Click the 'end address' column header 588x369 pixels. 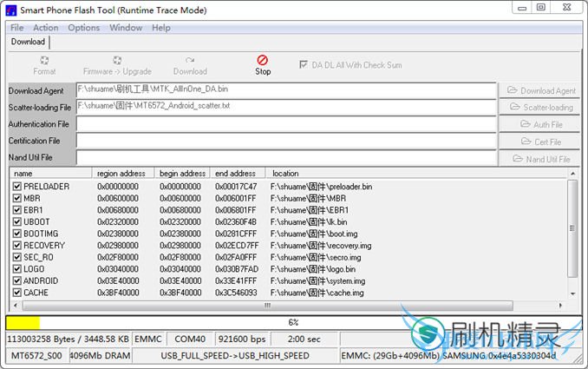point(238,174)
